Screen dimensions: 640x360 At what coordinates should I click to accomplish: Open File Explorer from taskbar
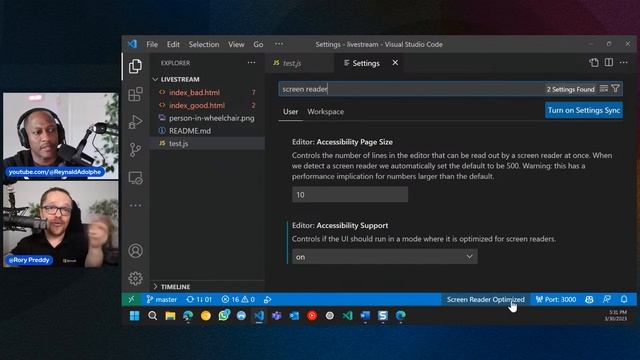(170, 316)
